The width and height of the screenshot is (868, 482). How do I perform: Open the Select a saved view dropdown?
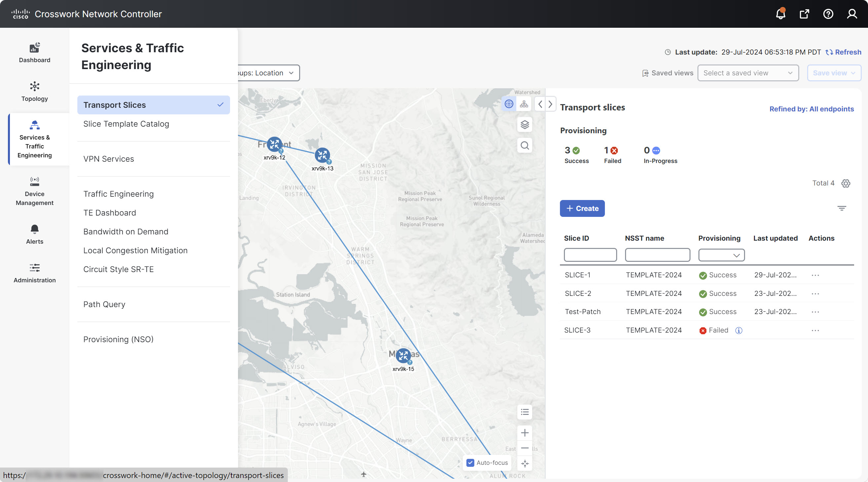(x=747, y=73)
